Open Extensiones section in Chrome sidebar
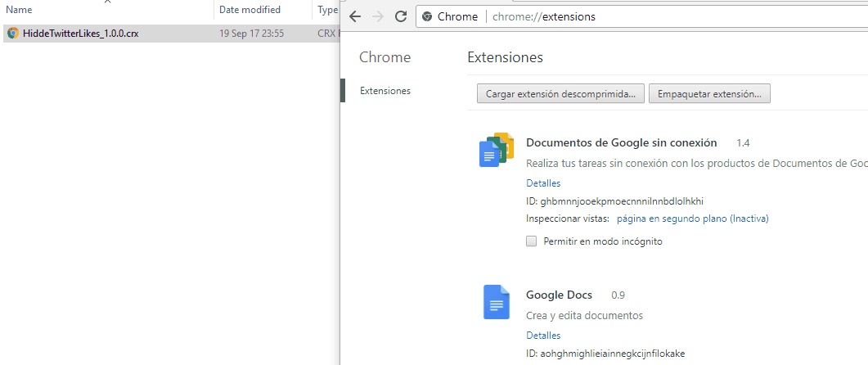This screenshot has height=365, width=868. pos(385,91)
